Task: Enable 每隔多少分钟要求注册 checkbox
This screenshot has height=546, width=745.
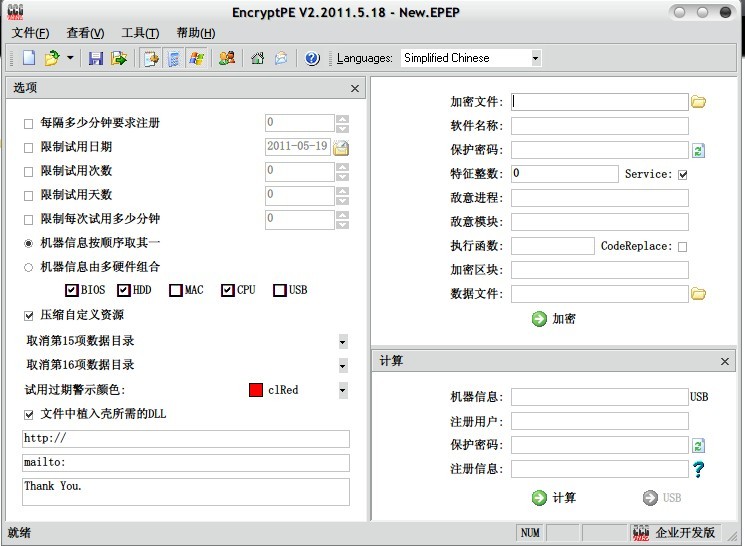Action: point(29,124)
